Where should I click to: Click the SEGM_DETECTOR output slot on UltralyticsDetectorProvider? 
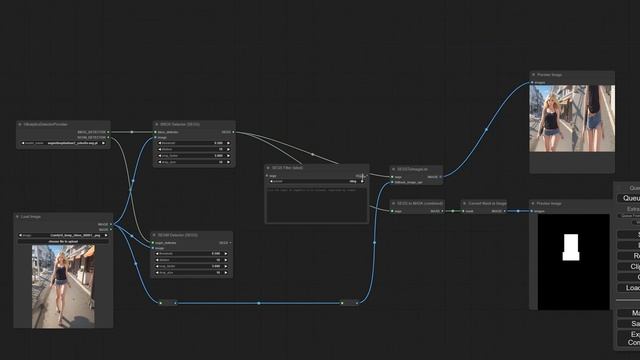[108, 138]
